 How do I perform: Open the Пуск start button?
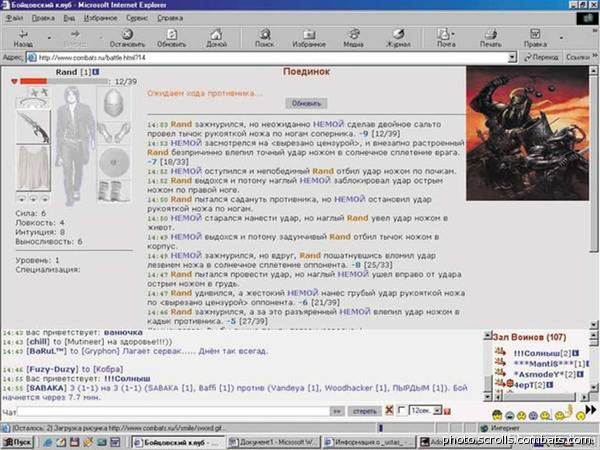coord(18,442)
